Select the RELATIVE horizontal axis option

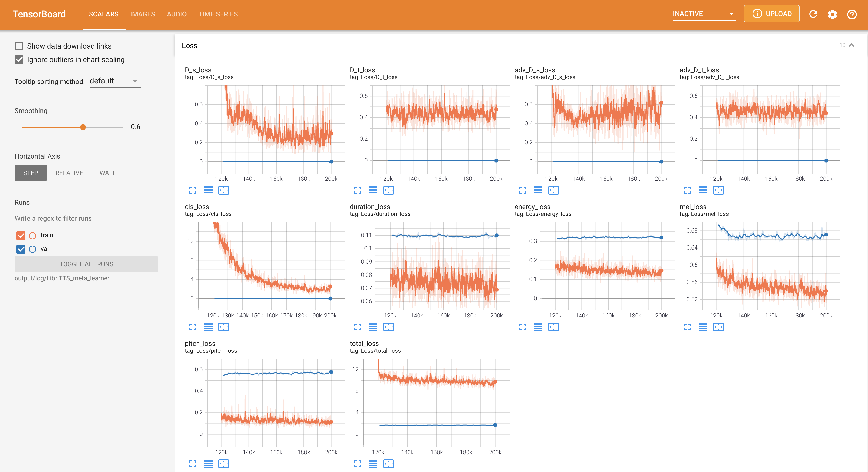pos(69,173)
